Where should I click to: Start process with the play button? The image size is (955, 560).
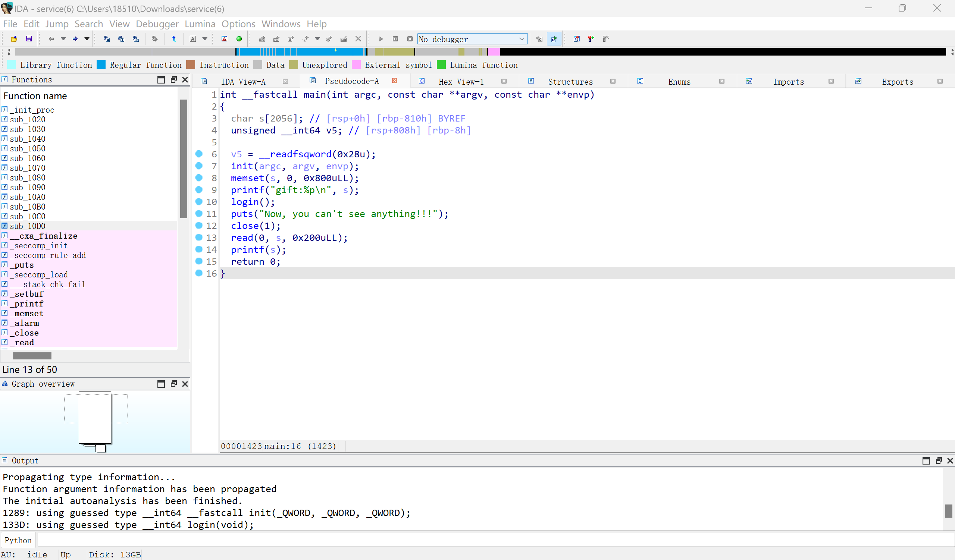tap(381, 39)
